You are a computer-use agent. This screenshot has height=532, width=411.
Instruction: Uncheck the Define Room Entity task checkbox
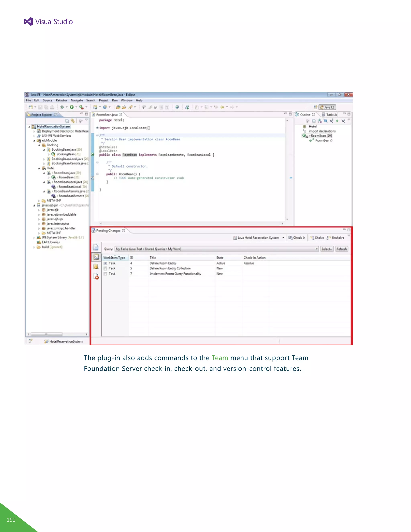(105, 263)
